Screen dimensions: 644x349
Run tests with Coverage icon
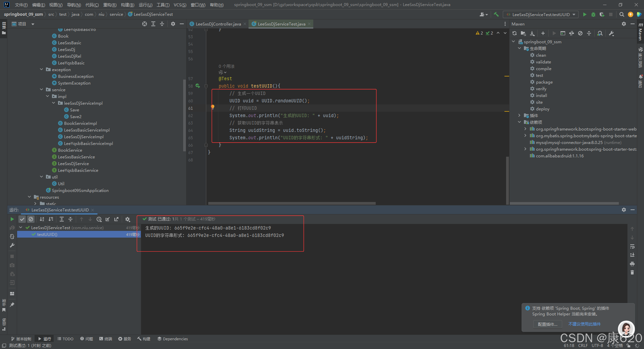pyautogui.click(x=601, y=14)
